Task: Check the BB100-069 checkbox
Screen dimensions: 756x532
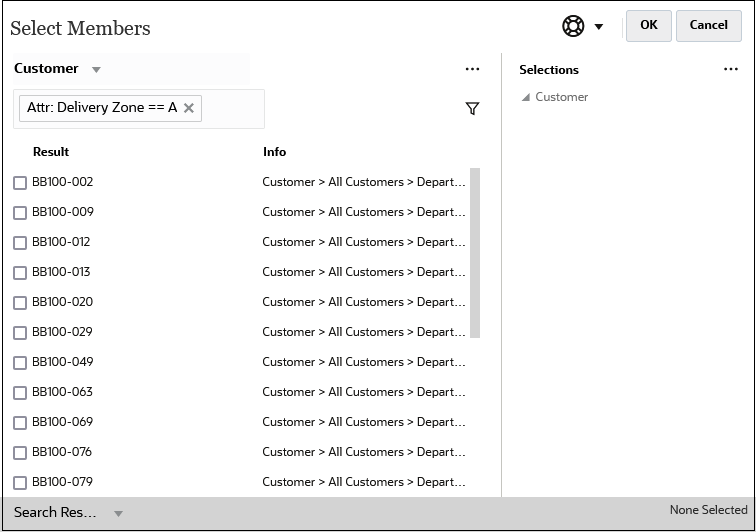Action: 20,423
